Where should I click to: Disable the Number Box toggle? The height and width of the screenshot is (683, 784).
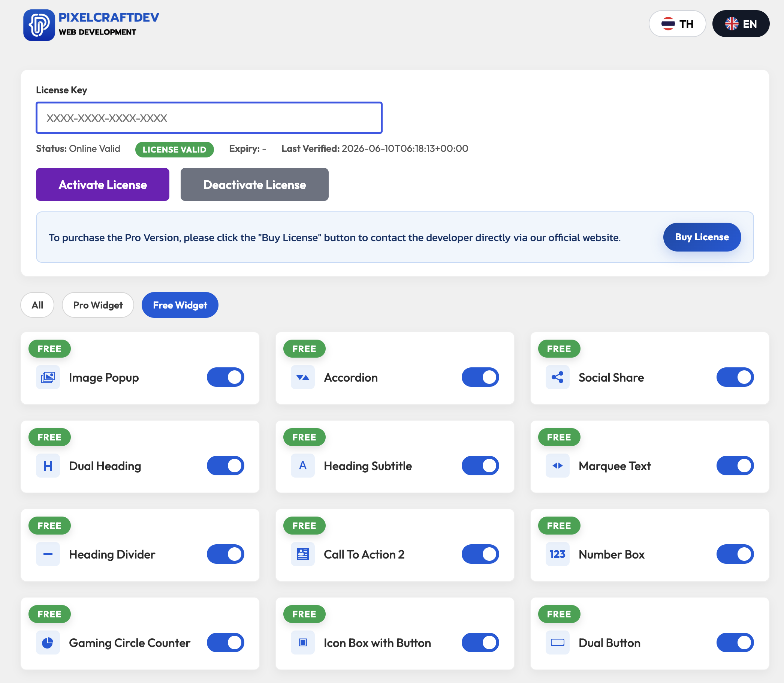(735, 554)
